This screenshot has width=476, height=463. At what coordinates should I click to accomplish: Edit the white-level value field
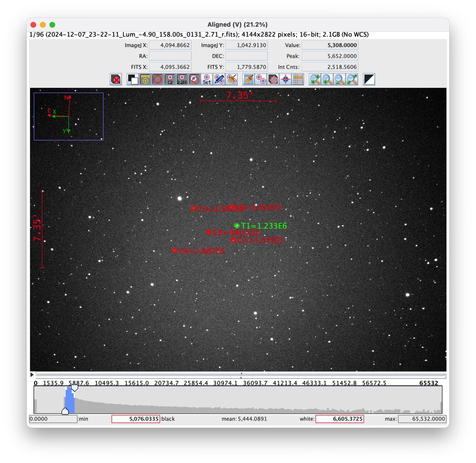point(339,419)
